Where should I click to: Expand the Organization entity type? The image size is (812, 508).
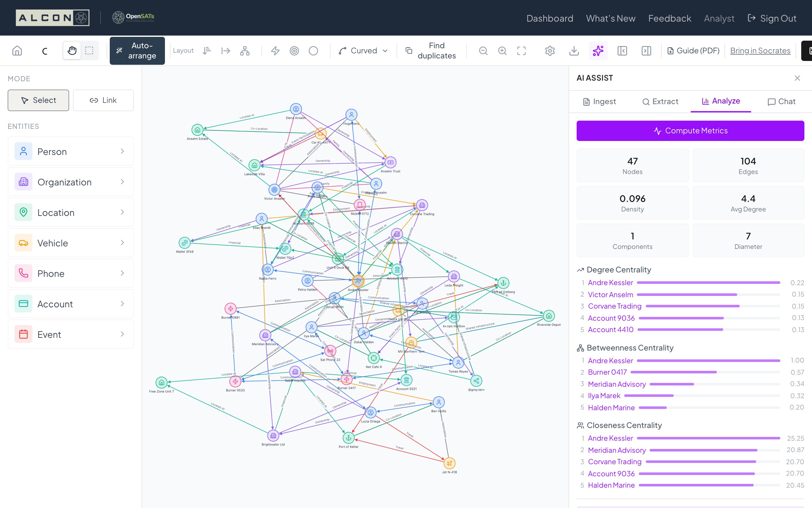tap(71, 182)
